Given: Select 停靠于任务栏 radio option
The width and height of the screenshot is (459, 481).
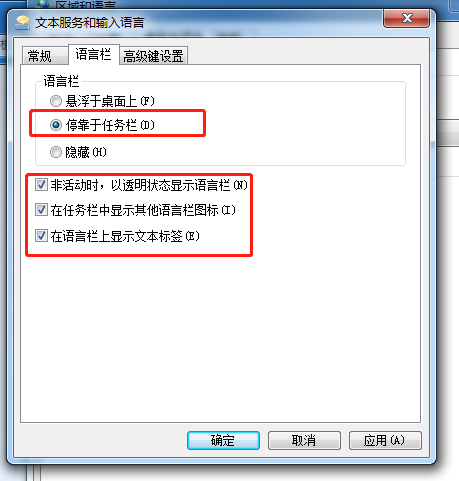Looking at the screenshot, I should [x=56, y=125].
